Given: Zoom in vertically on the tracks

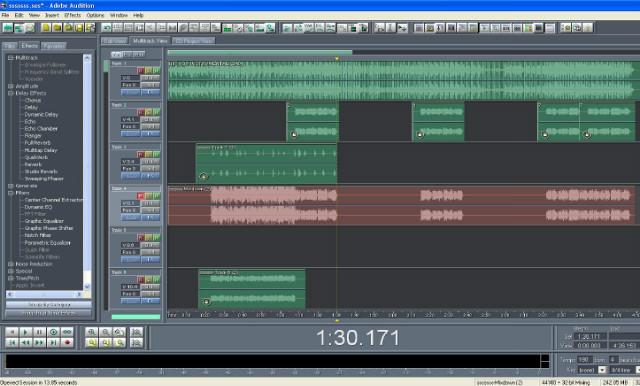Looking at the screenshot, I should 137,332.
